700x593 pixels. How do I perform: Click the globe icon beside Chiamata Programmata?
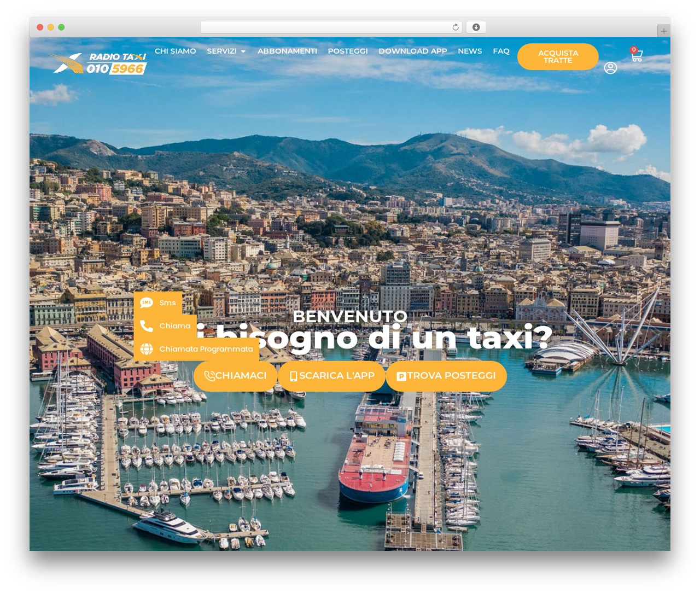[x=147, y=349]
